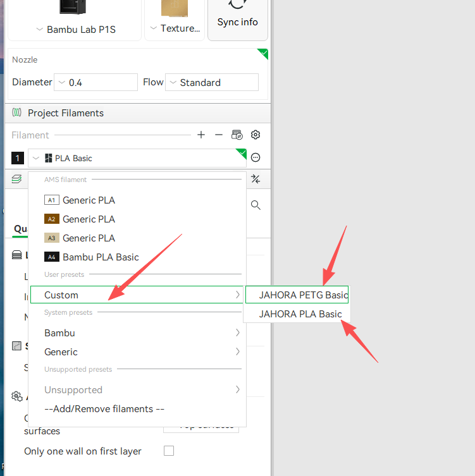
Task: Open the PLA Basic filament dropdown
Action: click(137, 158)
